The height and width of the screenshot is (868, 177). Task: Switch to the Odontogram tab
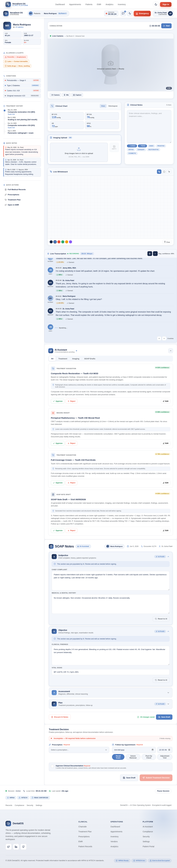[x=113, y=106]
